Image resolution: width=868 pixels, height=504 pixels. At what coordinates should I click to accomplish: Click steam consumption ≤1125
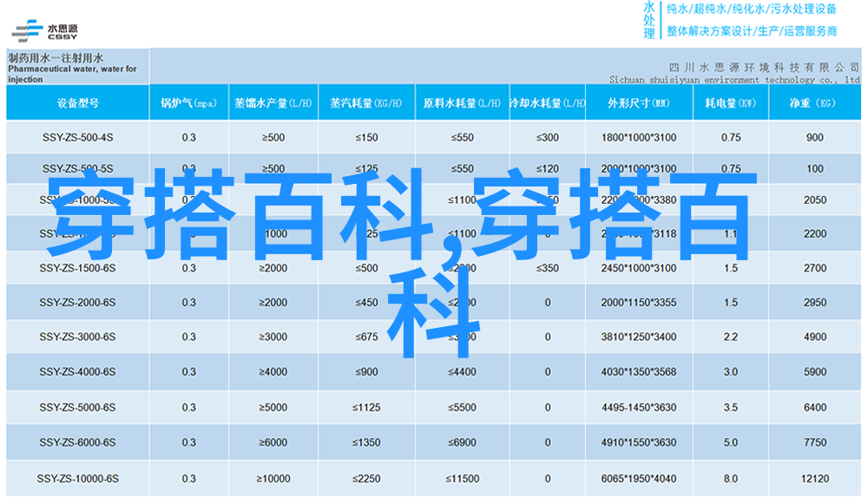tap(366, 407)
